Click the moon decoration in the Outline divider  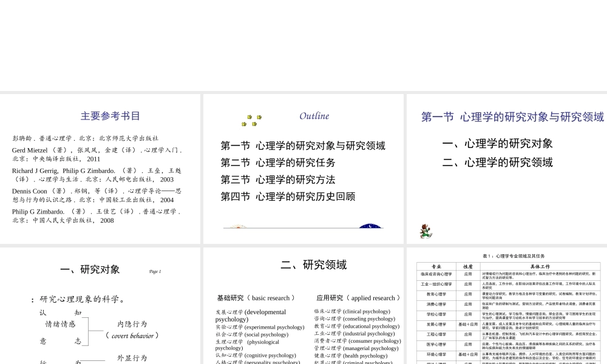(x=370, y=225)
